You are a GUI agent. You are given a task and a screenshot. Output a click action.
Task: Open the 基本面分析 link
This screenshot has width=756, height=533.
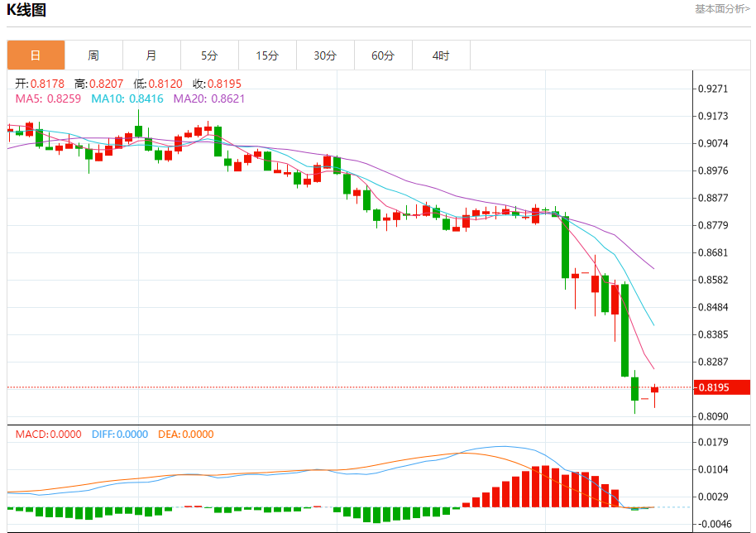(x=722, y=8)
